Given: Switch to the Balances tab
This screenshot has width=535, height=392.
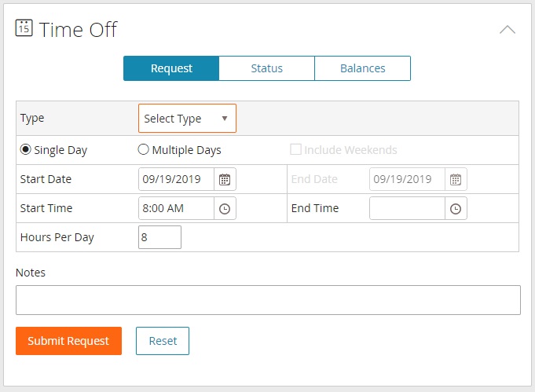Looking at the screenshot, I should (362, 68).
